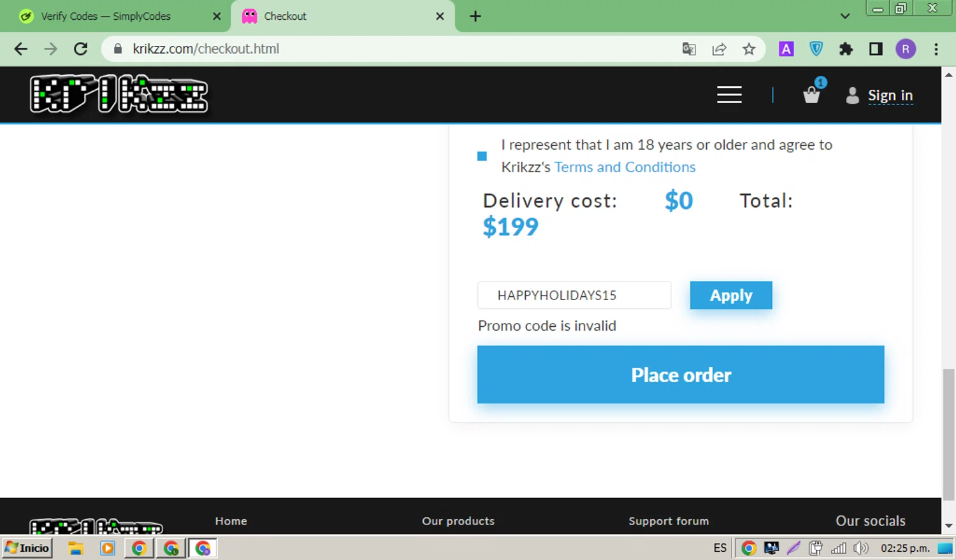Viewport: 956px width, 560px height.
Task: Switch to Verify Codes — SimplyCodes tab
Action: [106, 17]
